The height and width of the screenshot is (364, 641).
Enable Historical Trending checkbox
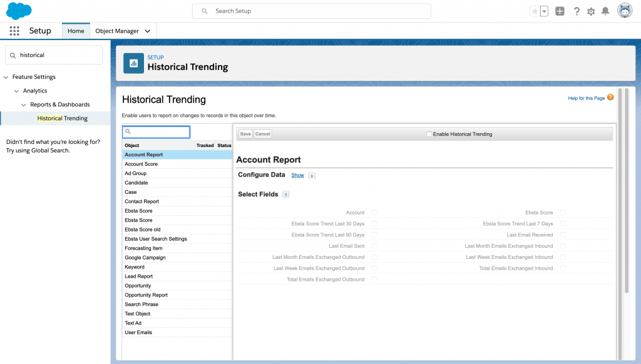pyautogui.click(x=429, y=134)
